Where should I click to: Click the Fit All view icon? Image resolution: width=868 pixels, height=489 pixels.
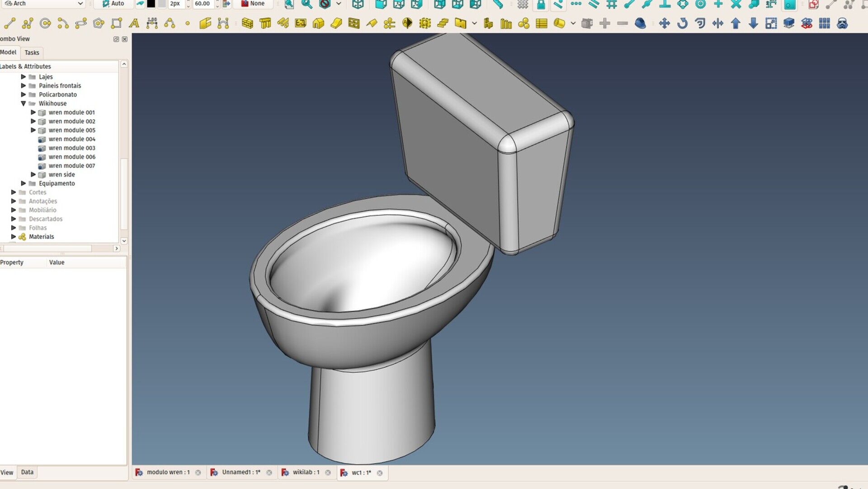click(x=289, y=4)
